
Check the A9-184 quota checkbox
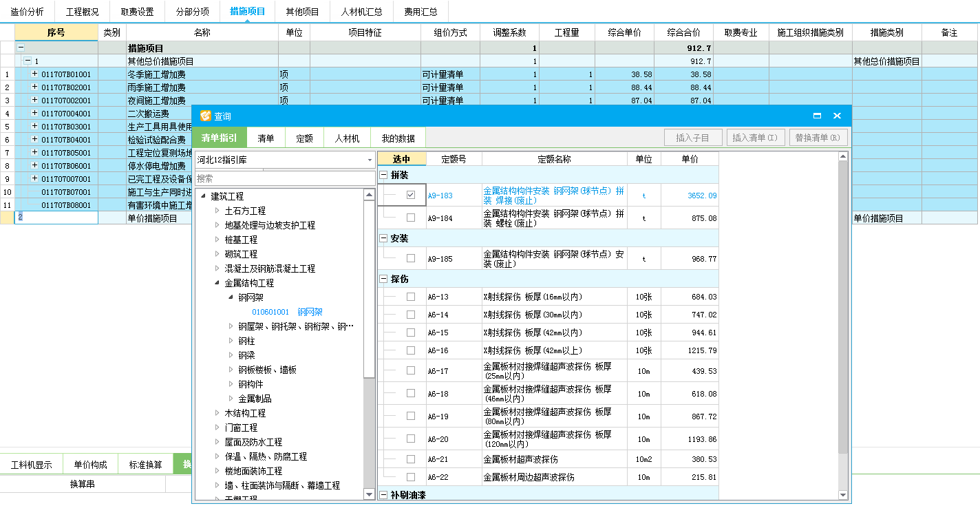coord(411,218)
